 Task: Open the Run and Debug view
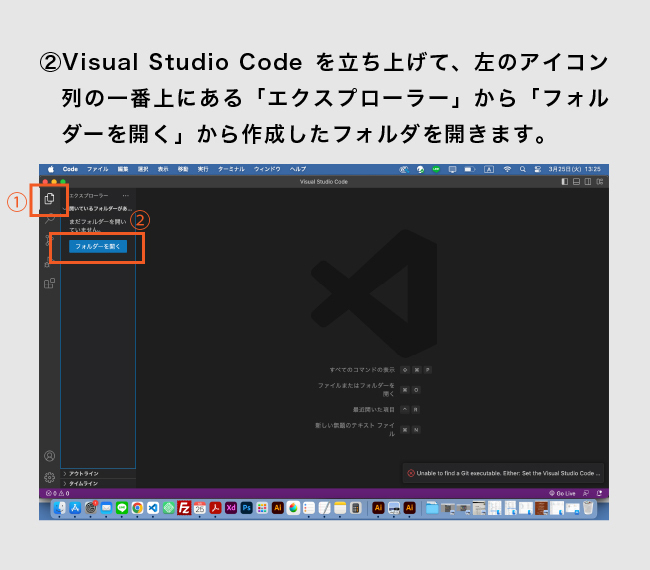coord(49,262)
